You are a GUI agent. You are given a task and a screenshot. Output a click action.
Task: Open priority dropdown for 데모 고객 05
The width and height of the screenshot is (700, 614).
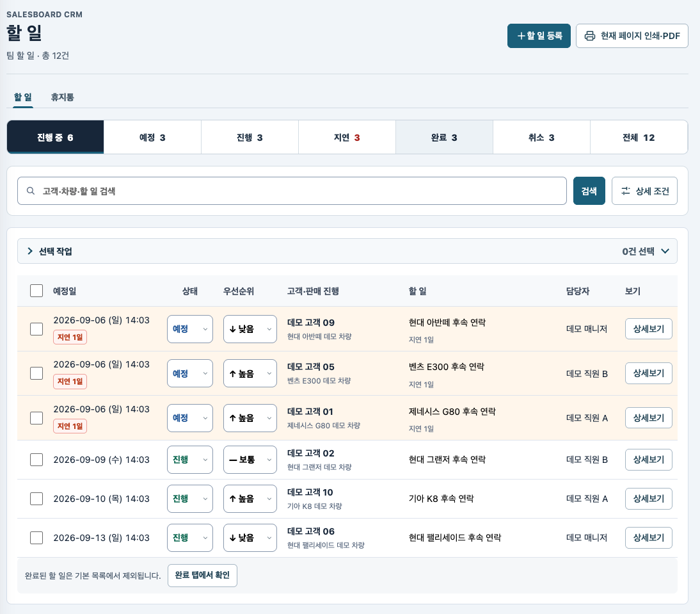point(250,373)
